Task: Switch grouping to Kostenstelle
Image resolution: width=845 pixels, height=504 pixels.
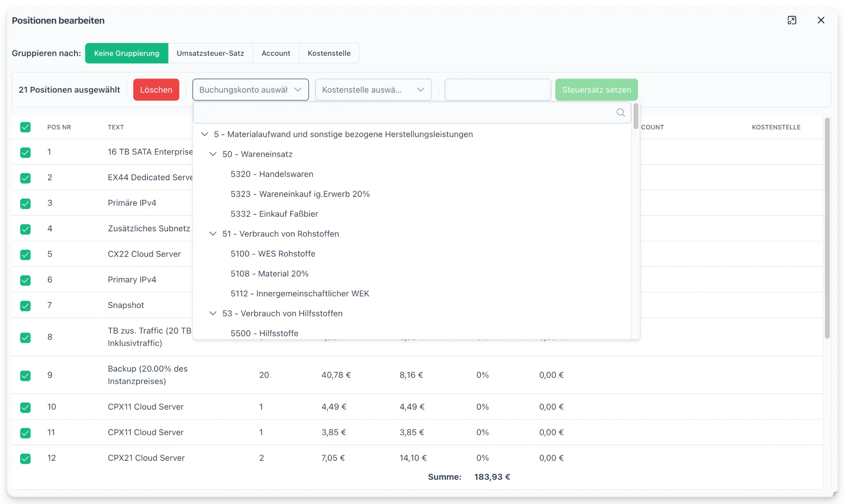Action: (329, 53)
